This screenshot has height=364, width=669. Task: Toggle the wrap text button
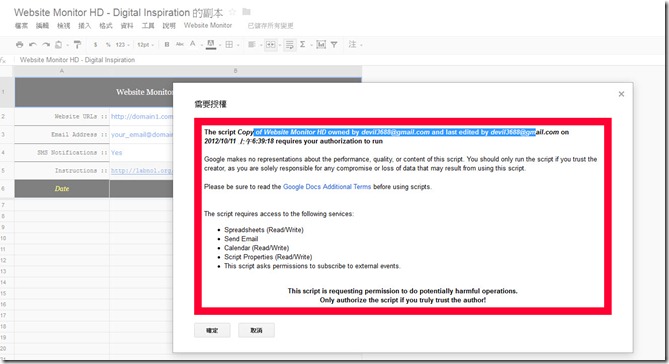tap(289, 44)
